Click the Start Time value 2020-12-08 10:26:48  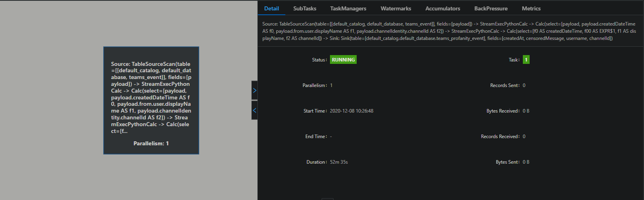click(x=351, y=111)
